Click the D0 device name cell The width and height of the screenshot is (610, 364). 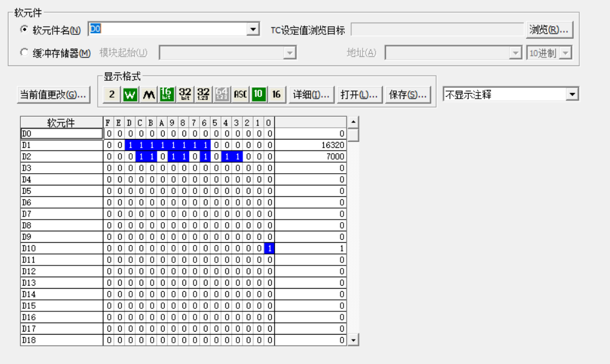(x=61, y=133)
